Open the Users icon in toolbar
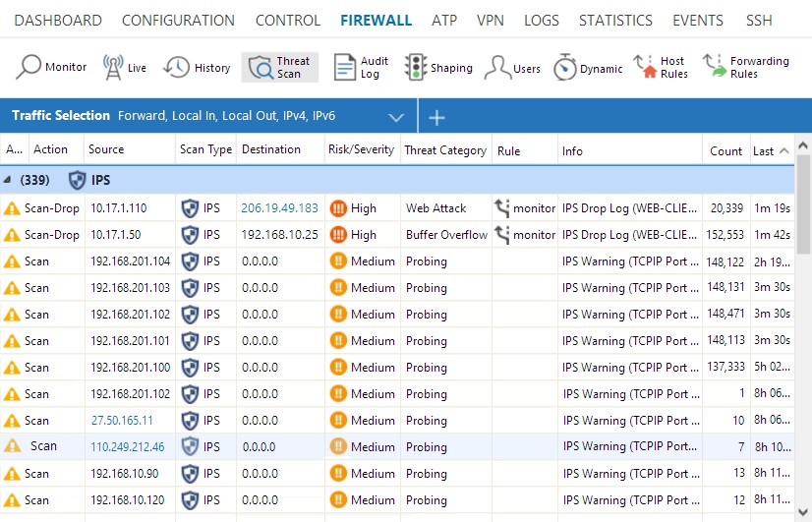 pyautogui.click(x=496, y=68)
